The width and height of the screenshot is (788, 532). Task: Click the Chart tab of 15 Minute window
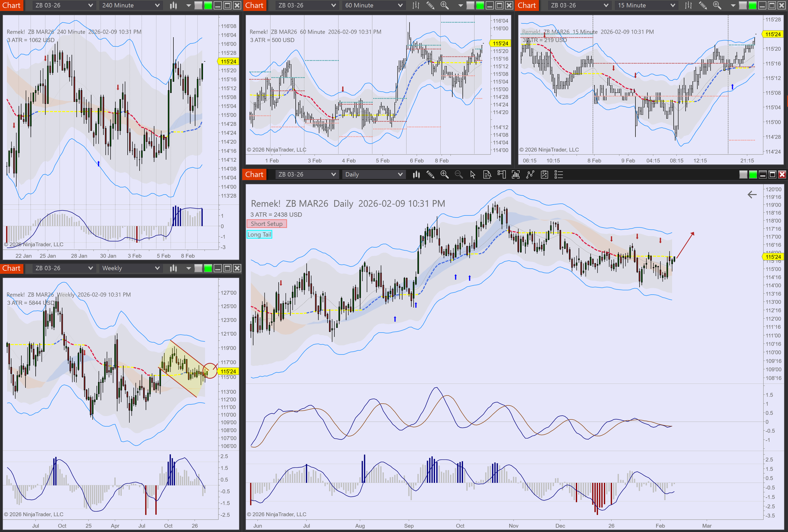tap(527, 5)
